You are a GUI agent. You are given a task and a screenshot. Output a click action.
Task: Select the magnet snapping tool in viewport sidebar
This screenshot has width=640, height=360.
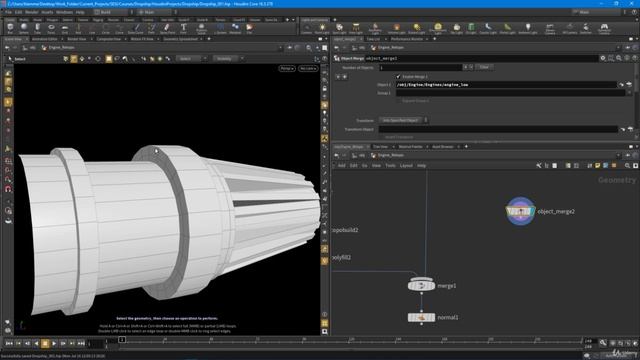coord(8,189)
